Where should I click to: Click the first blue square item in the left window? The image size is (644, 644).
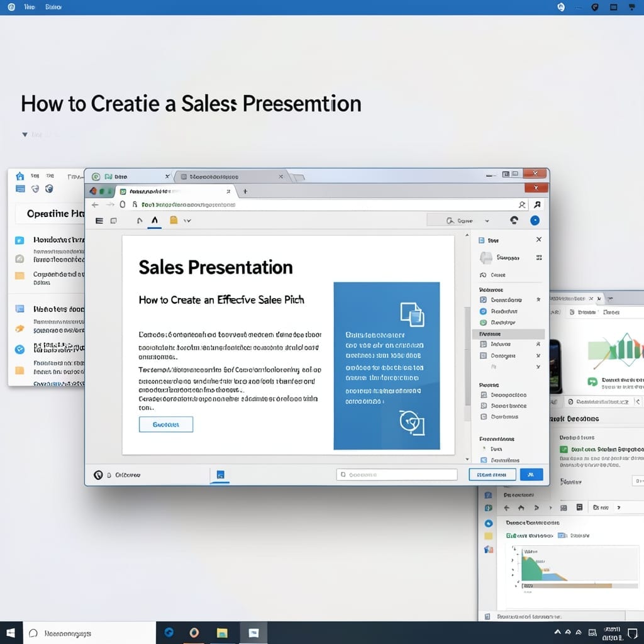(x=19, y=240)
